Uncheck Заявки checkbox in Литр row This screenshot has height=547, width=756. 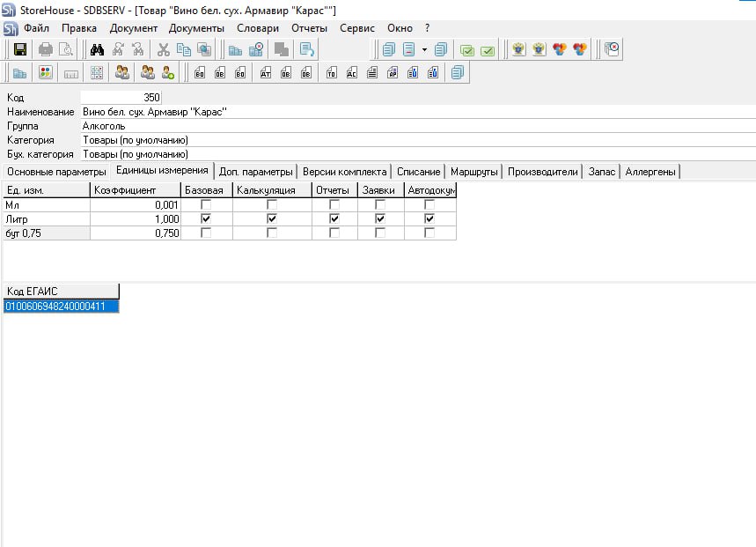380,218
